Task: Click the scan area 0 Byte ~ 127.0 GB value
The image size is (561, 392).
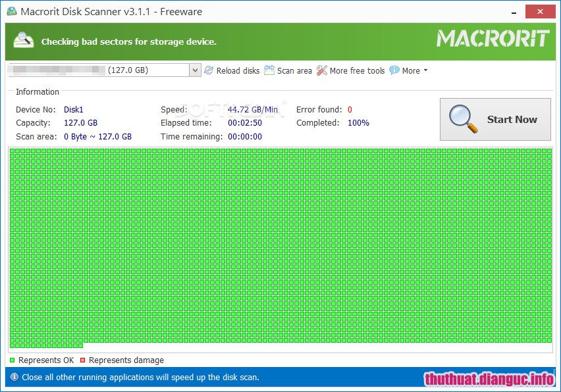Action: [97, 137]
